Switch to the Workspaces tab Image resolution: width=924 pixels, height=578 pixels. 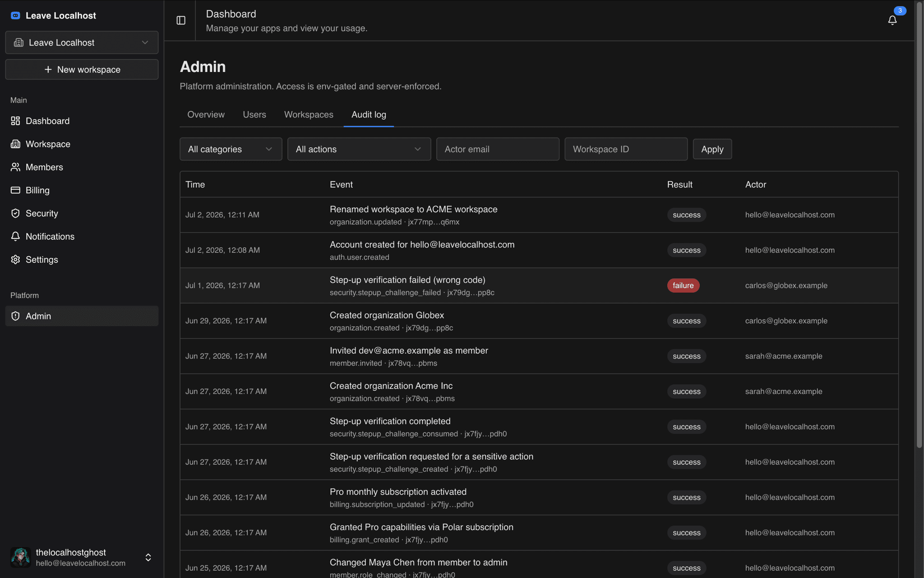[309, 115]
